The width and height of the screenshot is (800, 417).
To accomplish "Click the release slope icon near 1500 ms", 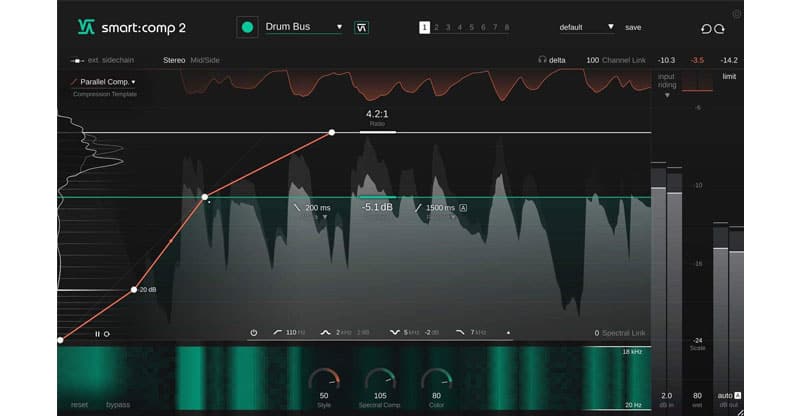I will [418, 208].
